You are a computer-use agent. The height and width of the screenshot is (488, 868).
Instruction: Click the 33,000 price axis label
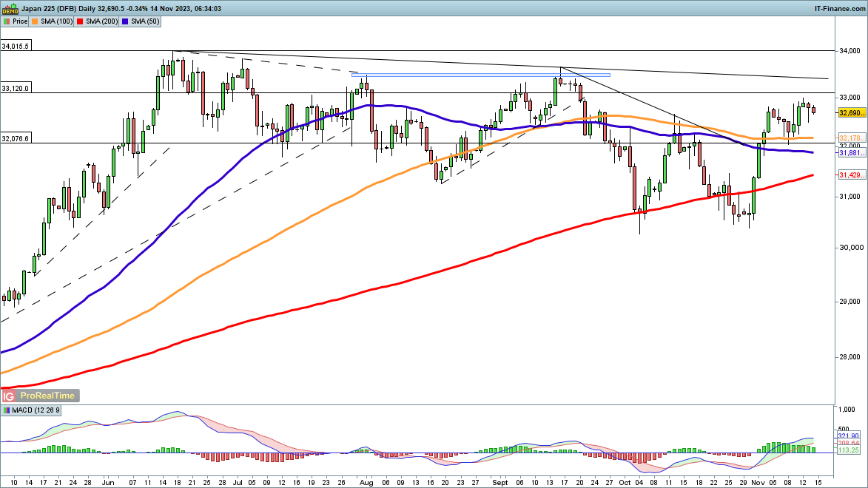click(850, 98)
